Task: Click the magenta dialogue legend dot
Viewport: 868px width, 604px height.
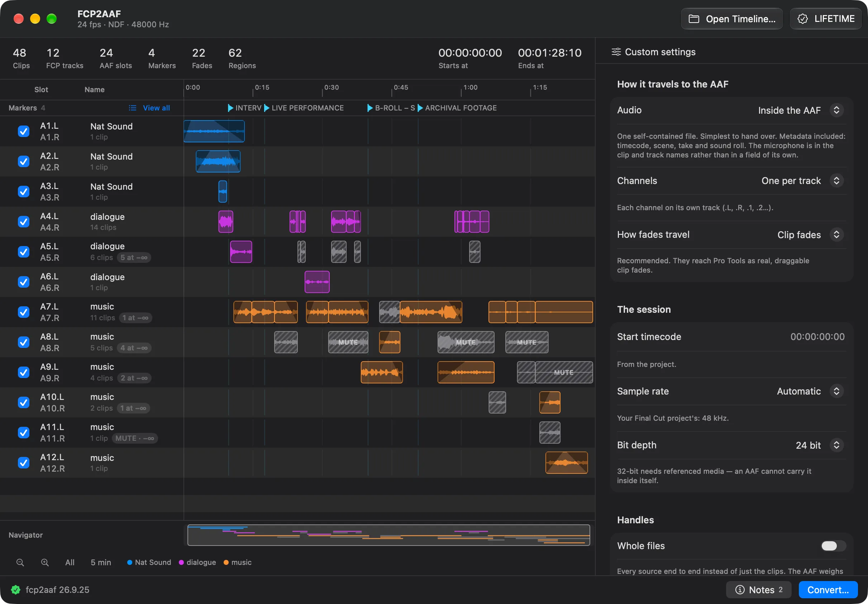Action: coord(181,562)
